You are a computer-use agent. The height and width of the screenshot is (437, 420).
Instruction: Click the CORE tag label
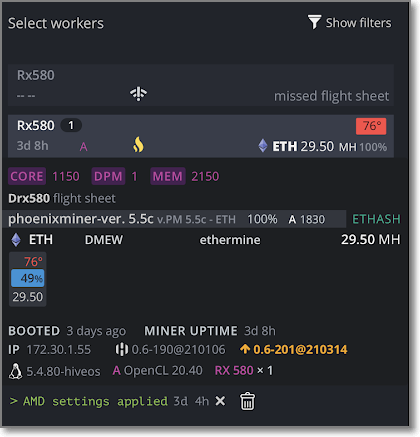[x=27, y=176]
